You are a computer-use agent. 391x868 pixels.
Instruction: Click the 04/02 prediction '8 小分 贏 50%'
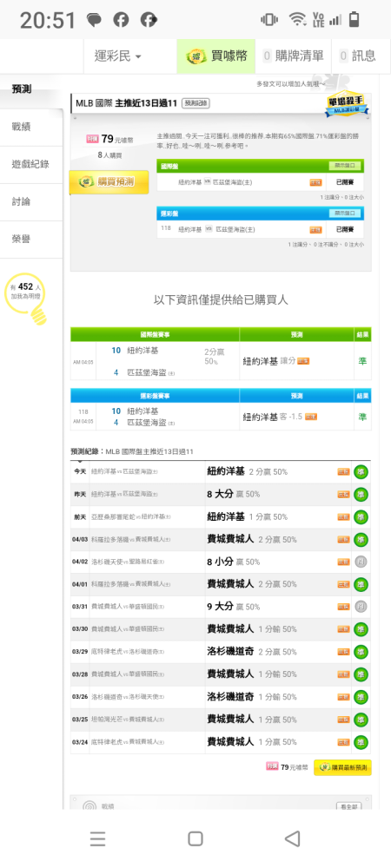pos(233,562)
